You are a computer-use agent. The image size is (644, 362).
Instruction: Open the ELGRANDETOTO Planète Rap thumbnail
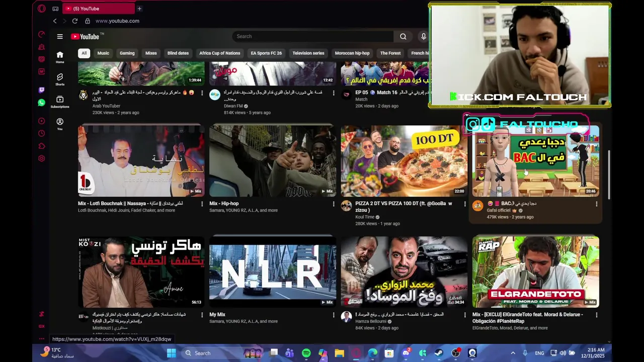(x=536, y=271)
